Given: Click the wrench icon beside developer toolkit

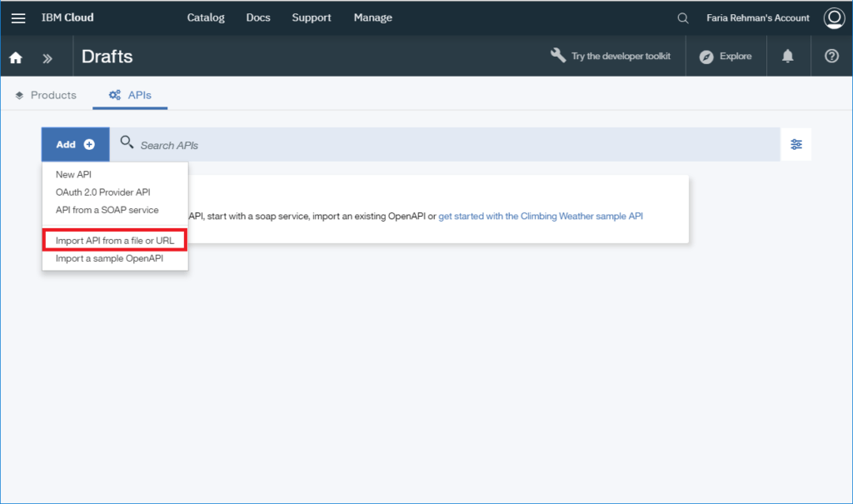Looking at the screenshot, I should click(x=557, y=55).
